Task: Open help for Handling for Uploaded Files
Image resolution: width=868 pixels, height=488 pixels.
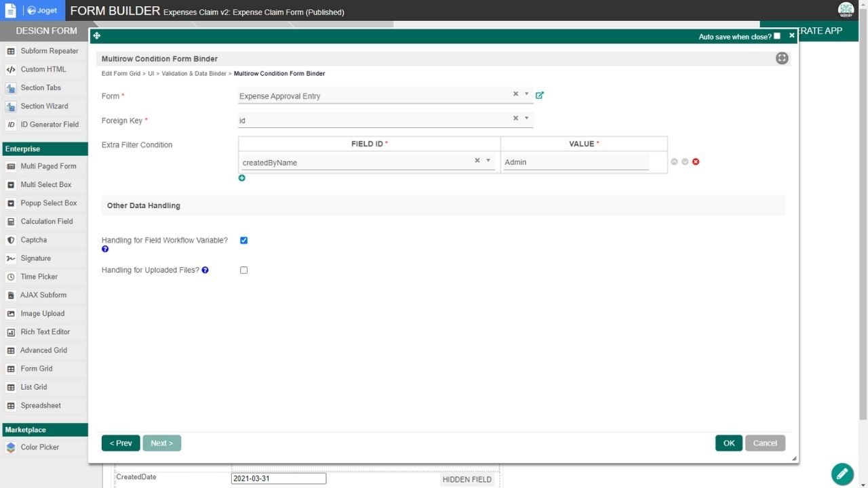Action: click(205, 270)
